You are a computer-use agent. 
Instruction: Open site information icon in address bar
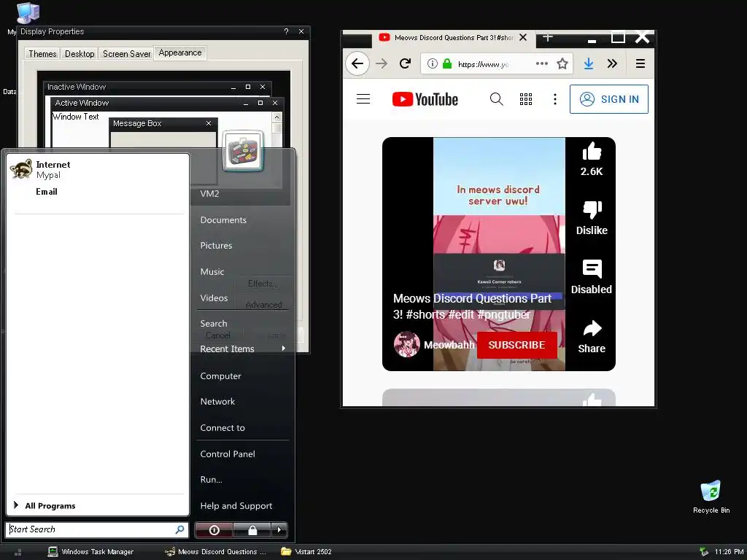coord(432,64)
